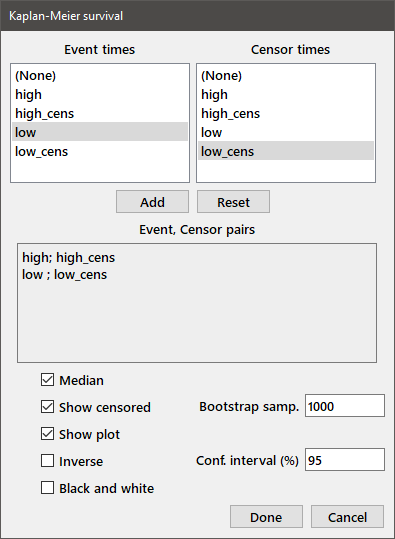Viewport: 395px width, 539px height.
Task: Select low in Censor times list
Action: point(286,132)
